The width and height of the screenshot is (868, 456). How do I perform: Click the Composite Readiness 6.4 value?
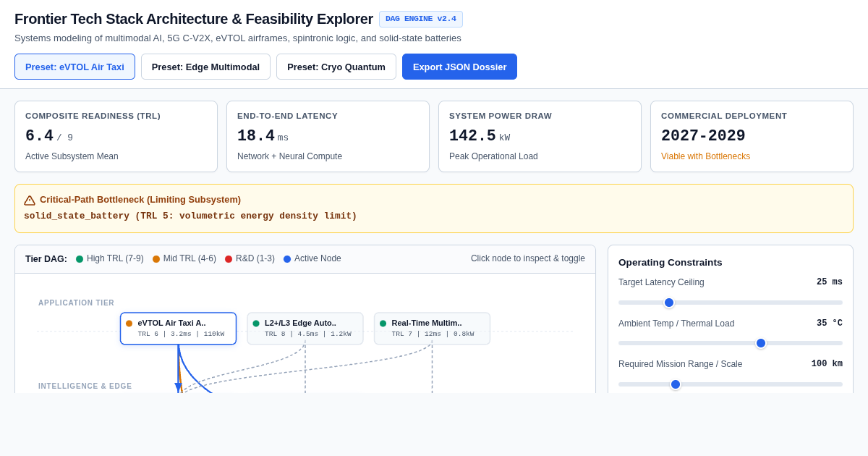(x=39, y=136)
